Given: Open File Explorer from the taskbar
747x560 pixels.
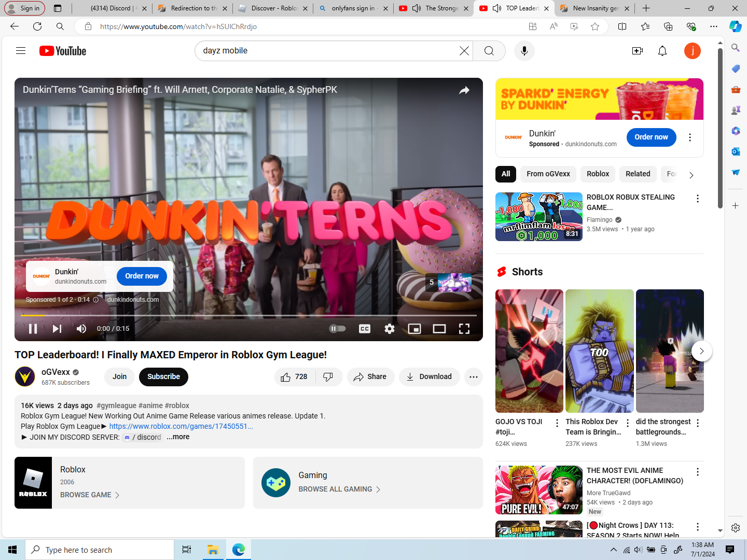Looking at the screenshot, I should (213, 550).
